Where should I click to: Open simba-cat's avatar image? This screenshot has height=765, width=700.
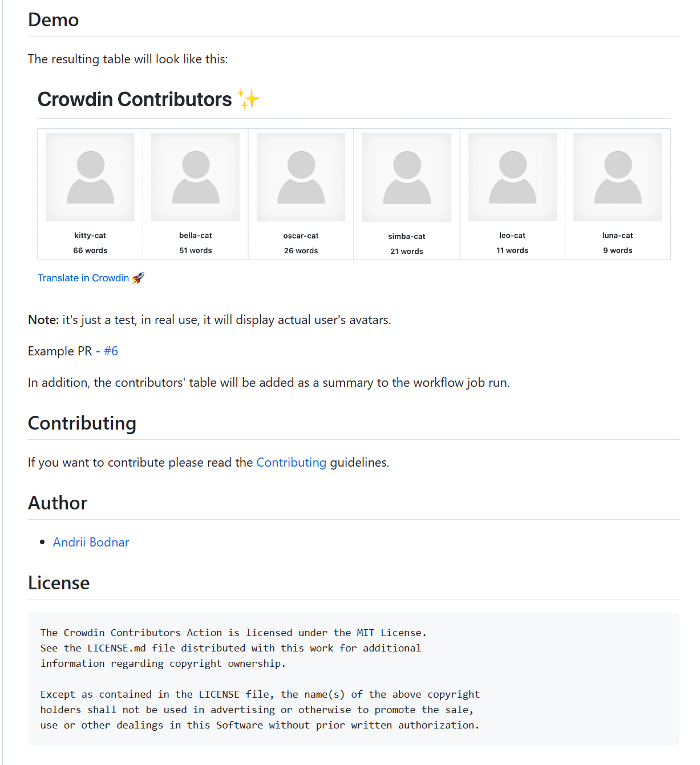click(407, 177)
